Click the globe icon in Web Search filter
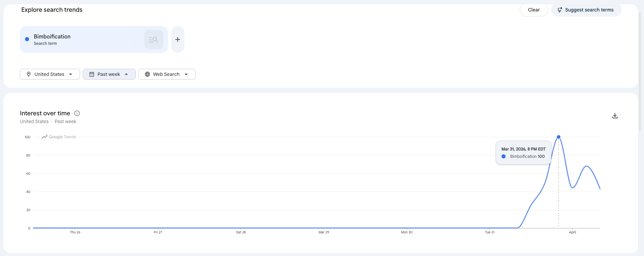 coord(147,74)
